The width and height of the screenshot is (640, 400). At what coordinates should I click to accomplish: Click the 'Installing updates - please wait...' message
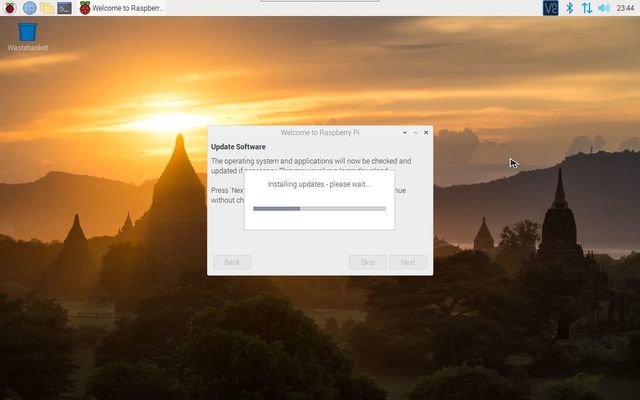pyautogui.click(x=319, y=184)
